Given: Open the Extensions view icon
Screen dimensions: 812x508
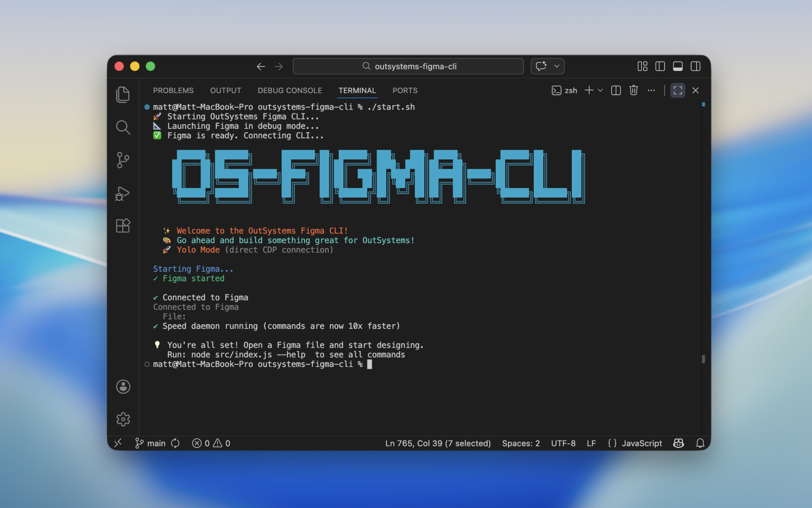Looking at the screenshot, I should click(123, 225).
